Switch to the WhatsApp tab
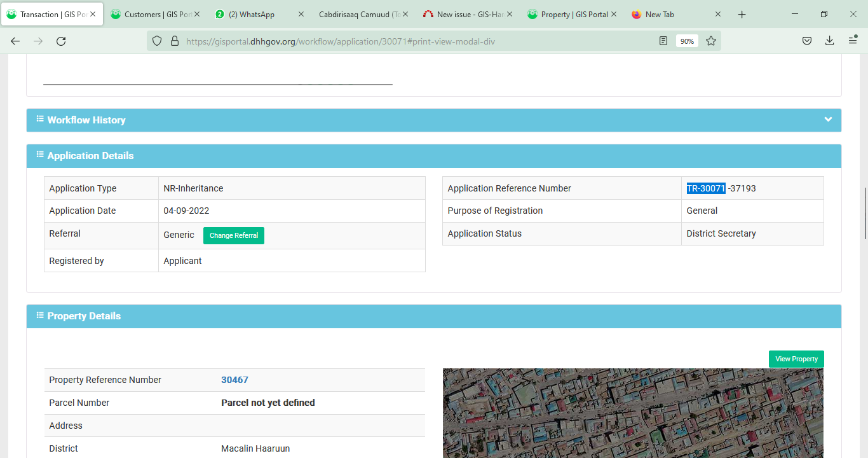The image size is (868, 458). [260, 15]
